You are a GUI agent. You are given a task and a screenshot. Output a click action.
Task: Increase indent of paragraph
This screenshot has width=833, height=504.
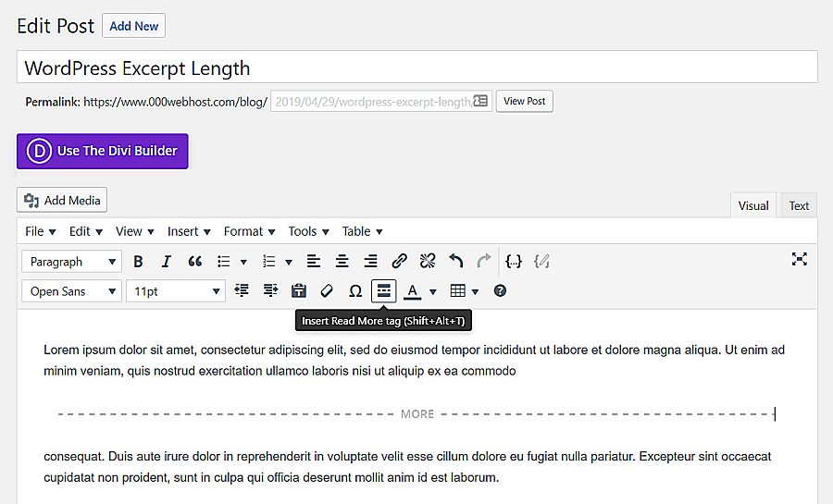coord(270,290)
